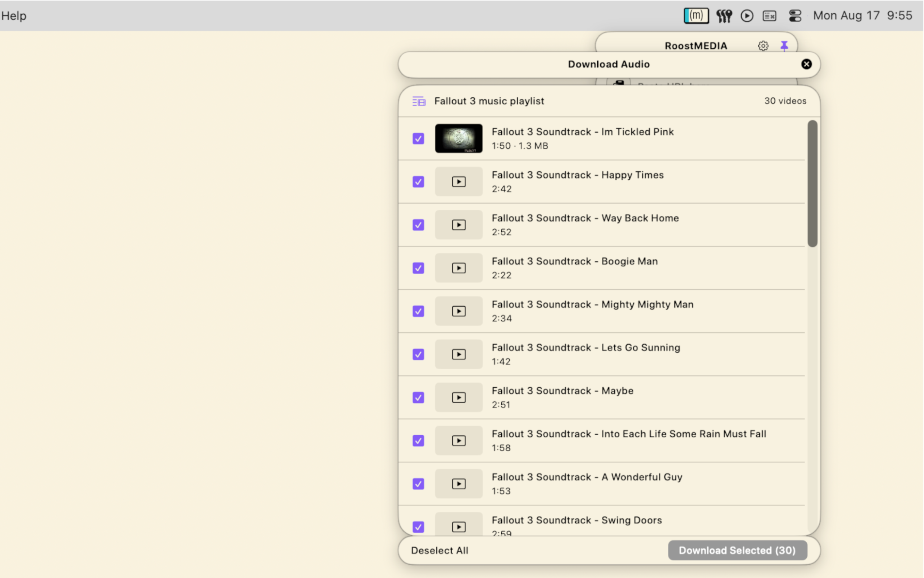This screenshot has height=578, width=924.
Task: Click the 2:34 duration of Mighty Mighty Man
Action: coord(502,319)
